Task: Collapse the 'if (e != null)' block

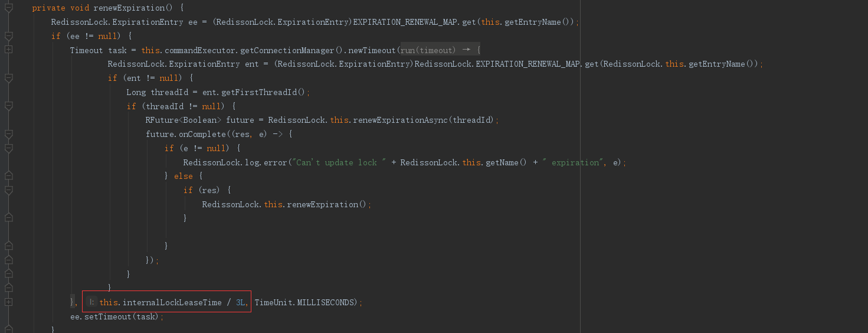Action: pyautogui.click(x=8, y=148)
